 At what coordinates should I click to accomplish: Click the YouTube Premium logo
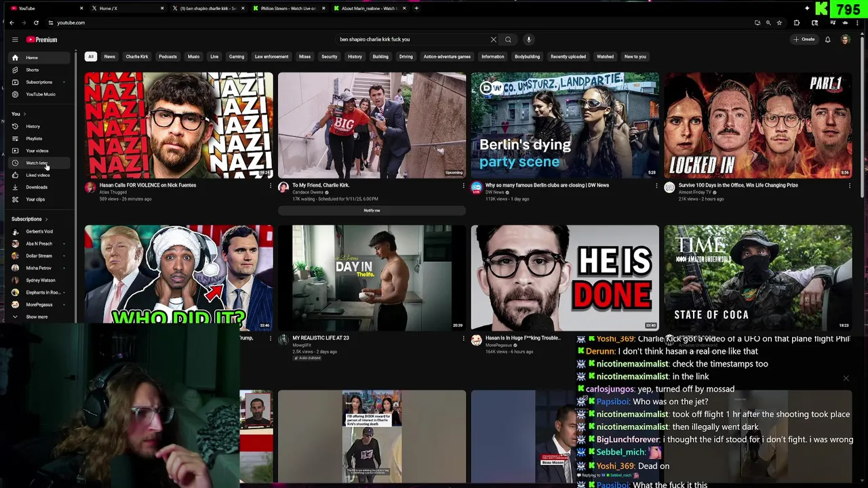coord(42,40)
